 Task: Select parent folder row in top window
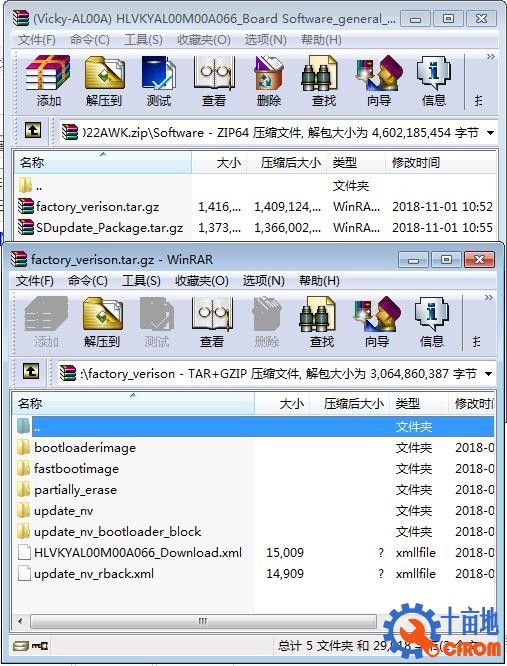(x=255, y=186)
